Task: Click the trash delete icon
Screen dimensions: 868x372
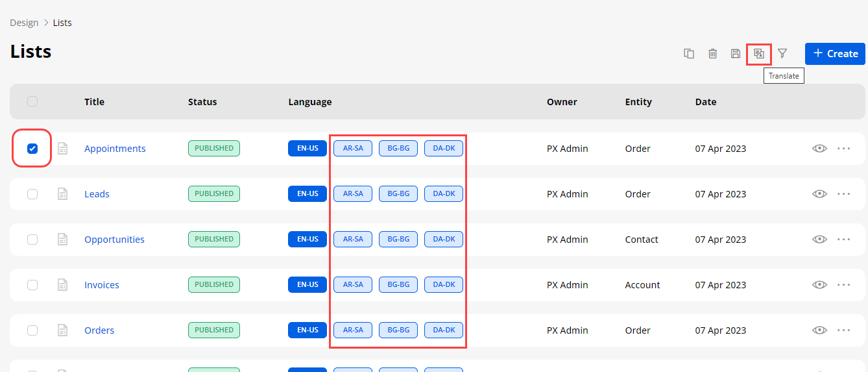Action: (x=712, y=54)
